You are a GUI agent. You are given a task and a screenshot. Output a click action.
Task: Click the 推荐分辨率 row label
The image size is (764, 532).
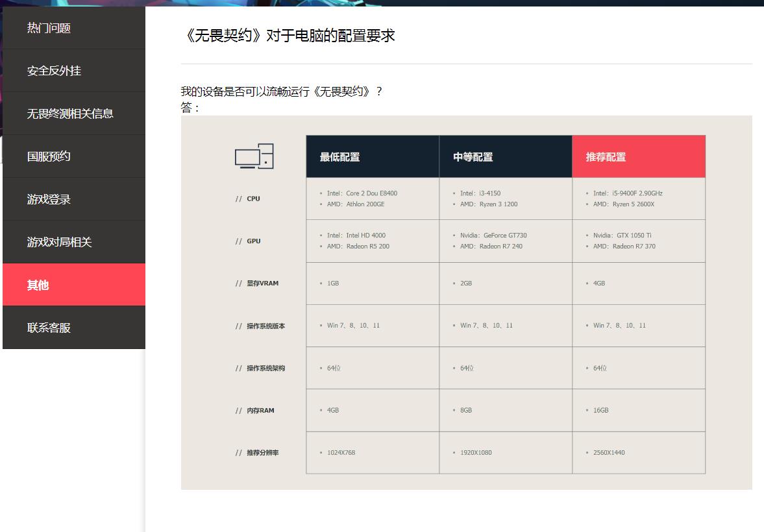point(259,453)
